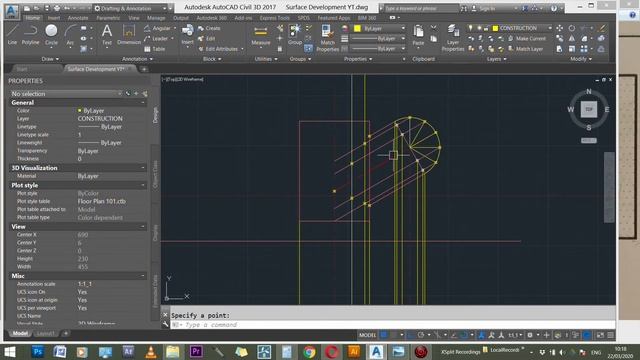Click the Cut scissors icon in Clipboard
Screen dimensions: 640x360
(x=433, y=28)
